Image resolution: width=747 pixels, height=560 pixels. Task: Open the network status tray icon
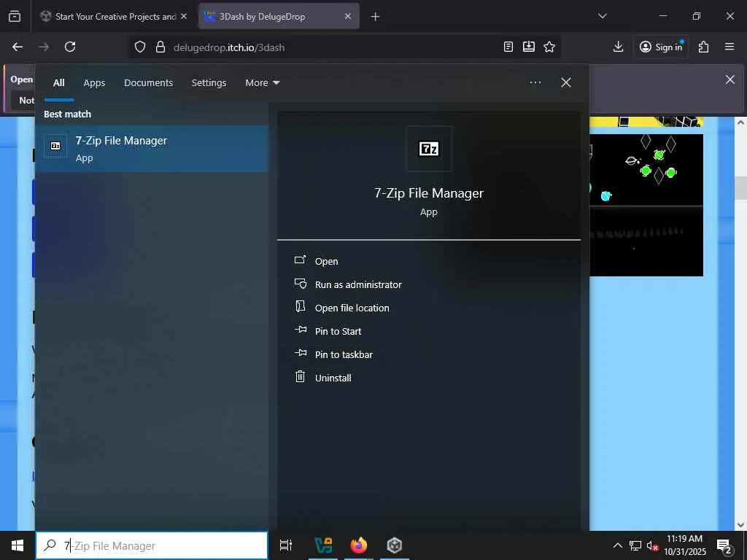coord(635,545)
